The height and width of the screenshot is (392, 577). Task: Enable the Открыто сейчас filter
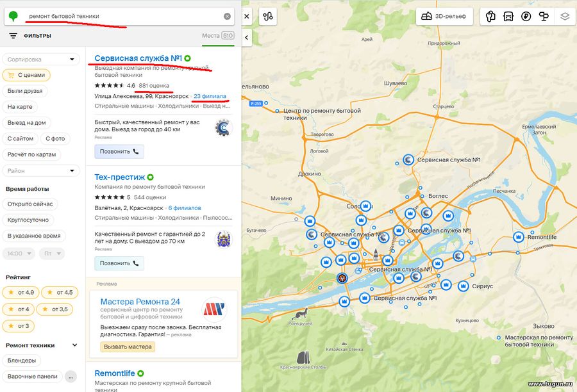tap(30, 204)
